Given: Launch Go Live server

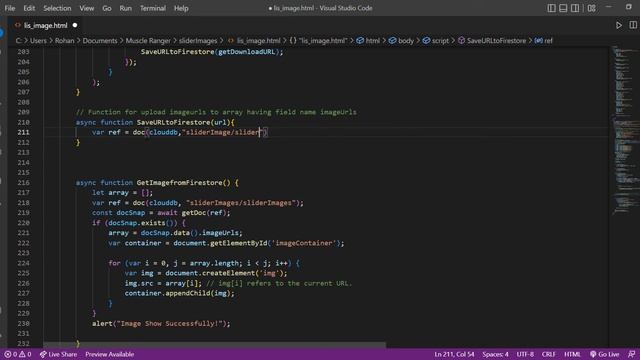Looking at the screenshot, I should pyautogui.click(x=604, y=354).
